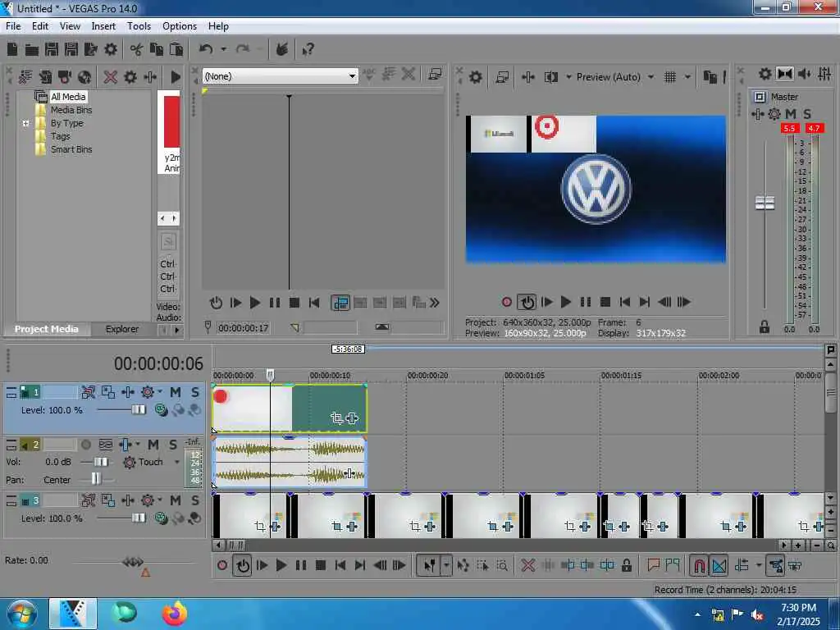Open the What's This help icon
This screenshot has height=630, width=840.
tap(308, 49)
